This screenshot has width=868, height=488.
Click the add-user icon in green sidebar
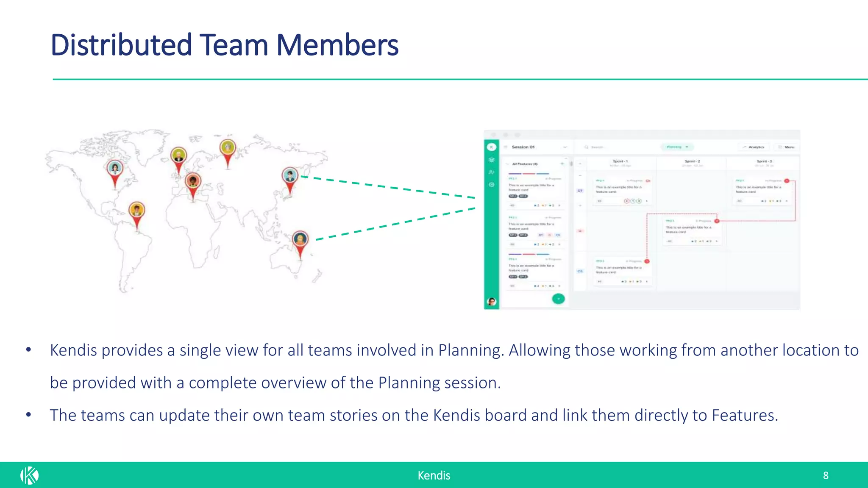point(492,172)
